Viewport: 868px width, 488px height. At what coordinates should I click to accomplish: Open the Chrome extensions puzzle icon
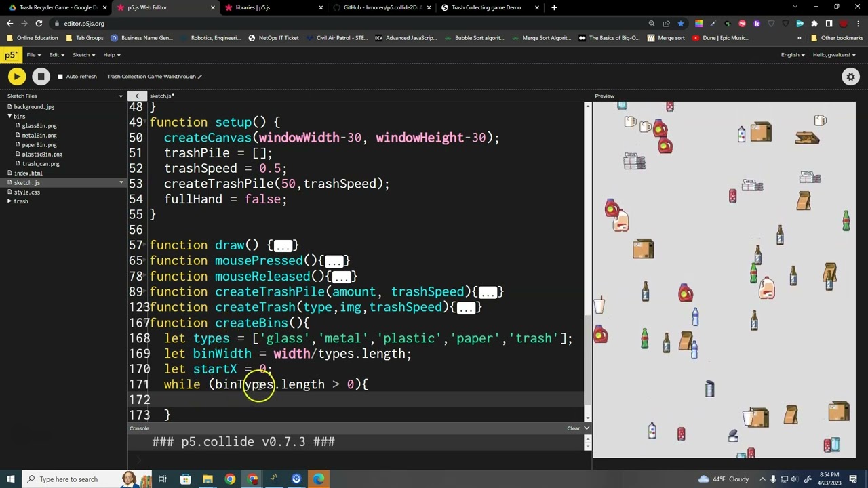[814, 24]
